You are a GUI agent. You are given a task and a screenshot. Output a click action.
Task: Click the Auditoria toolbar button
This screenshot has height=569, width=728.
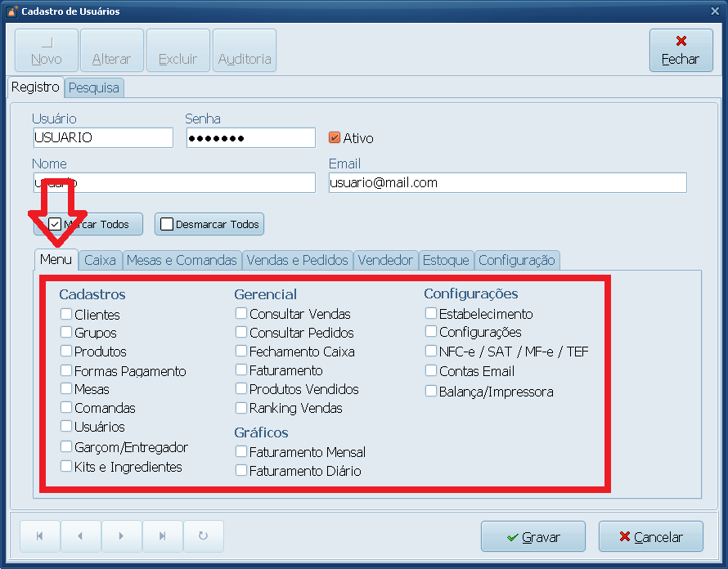pos(245,51)
